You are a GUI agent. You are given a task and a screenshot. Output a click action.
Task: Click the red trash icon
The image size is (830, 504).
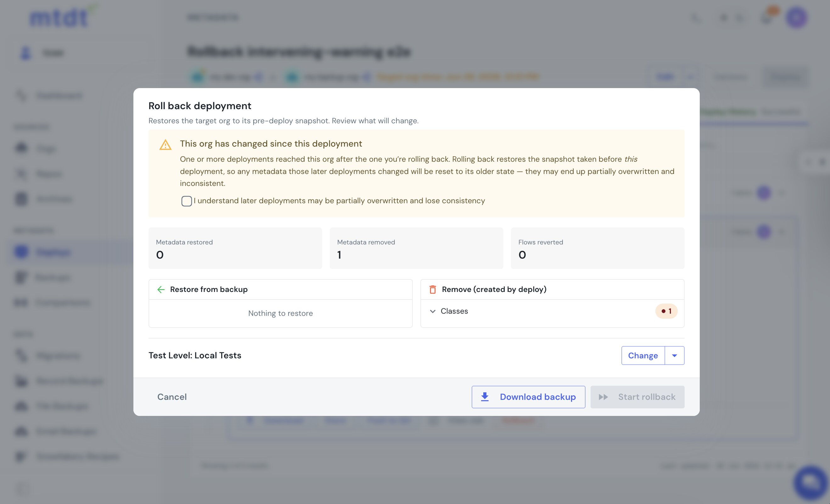(x=433, y=289)
